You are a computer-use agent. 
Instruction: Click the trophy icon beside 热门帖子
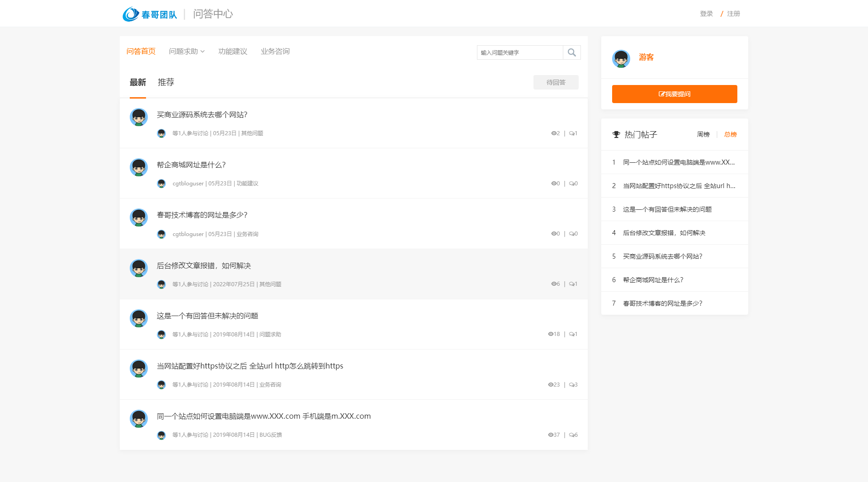pos(616,135)
